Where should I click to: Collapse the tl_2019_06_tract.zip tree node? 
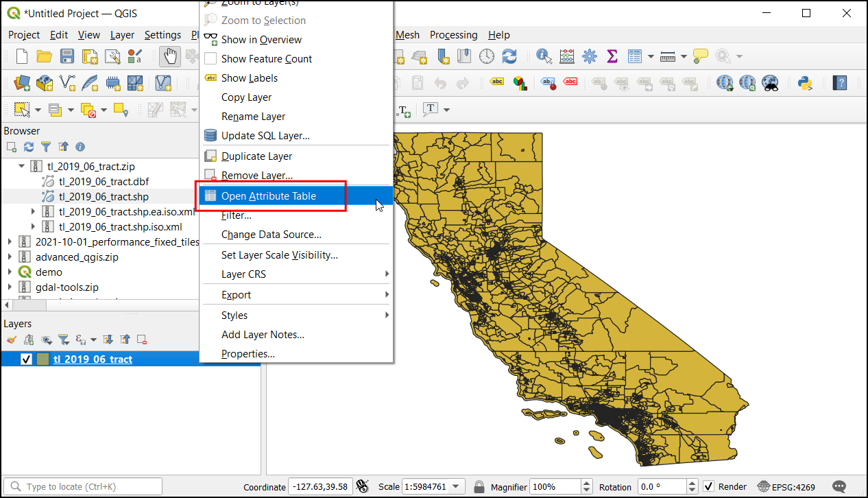coord(21,166)
